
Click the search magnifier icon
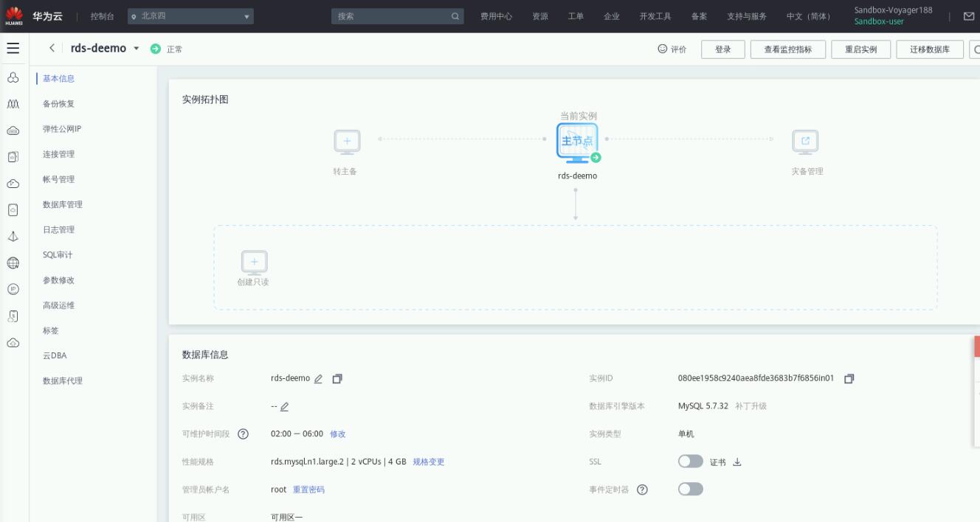pos(455,16)
